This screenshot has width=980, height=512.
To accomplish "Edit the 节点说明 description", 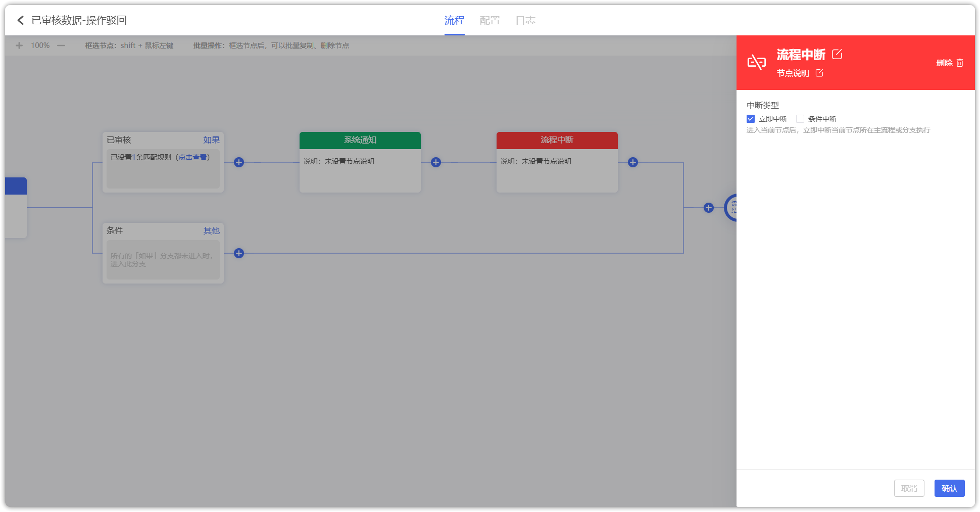I will [x=819, y=73].
